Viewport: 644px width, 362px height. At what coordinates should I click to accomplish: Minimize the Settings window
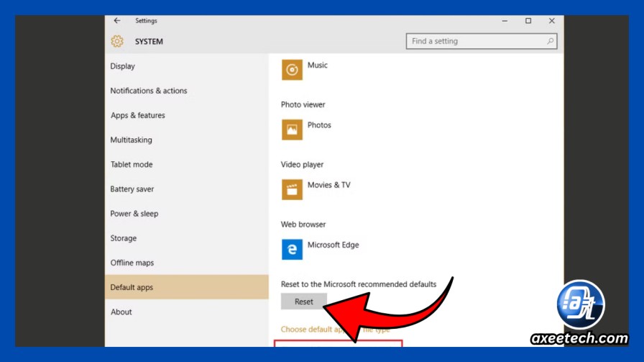505,21
